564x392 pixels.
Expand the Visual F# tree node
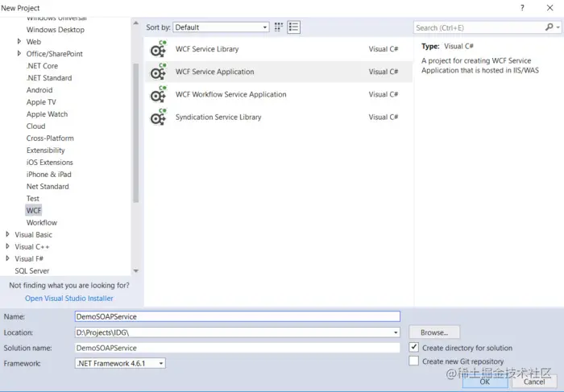click(x=7, y=258)
